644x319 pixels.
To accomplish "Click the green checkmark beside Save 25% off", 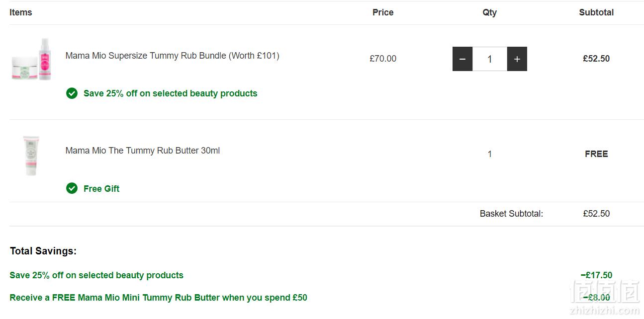I will (72, 93).
